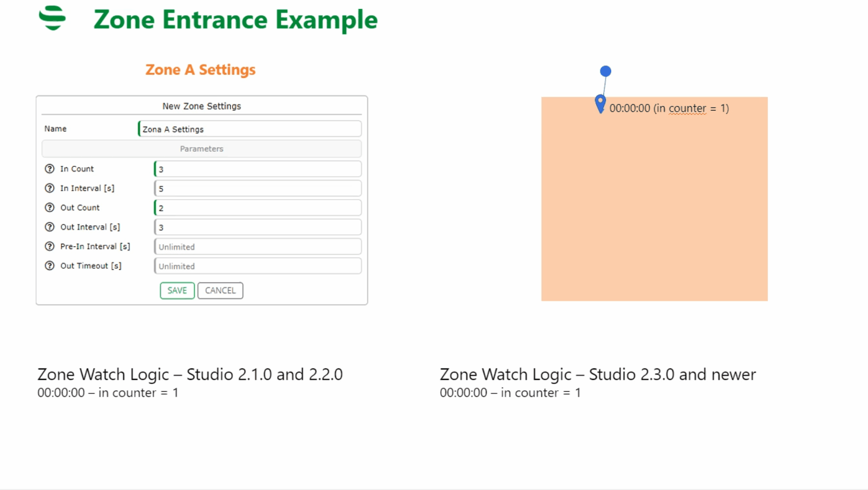Focus the In Interval value field
Viewport: 868px width, 490px height.
(x=258, y=188)
